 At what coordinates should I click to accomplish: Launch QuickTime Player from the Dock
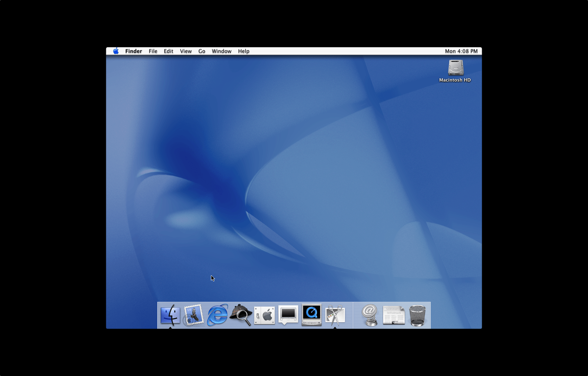(312, 315)
